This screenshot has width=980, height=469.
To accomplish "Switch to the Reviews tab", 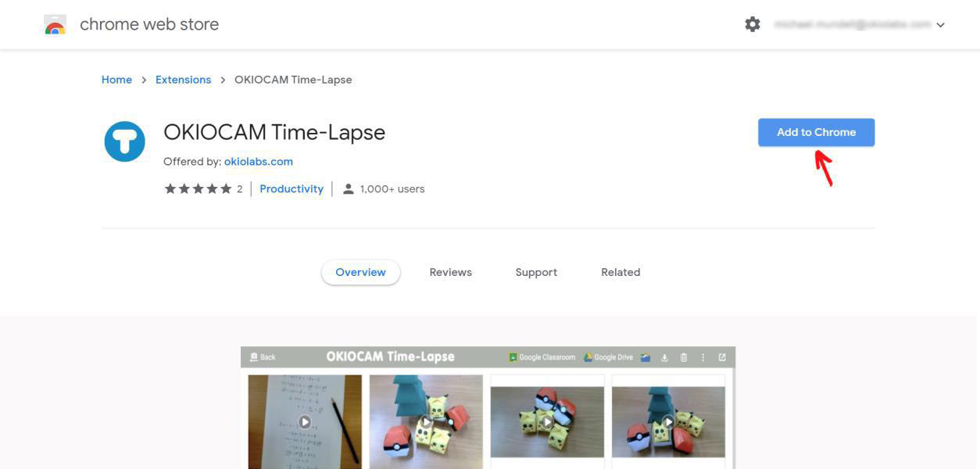I will [x=451, y=272].
